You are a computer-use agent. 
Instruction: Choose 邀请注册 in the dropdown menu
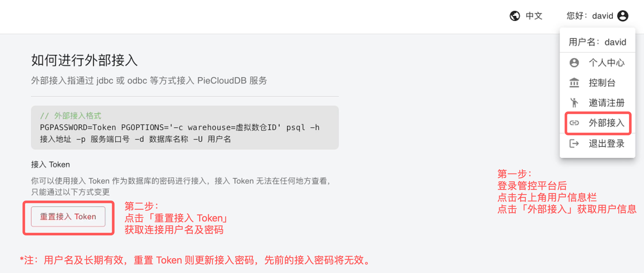pos(597,103)
